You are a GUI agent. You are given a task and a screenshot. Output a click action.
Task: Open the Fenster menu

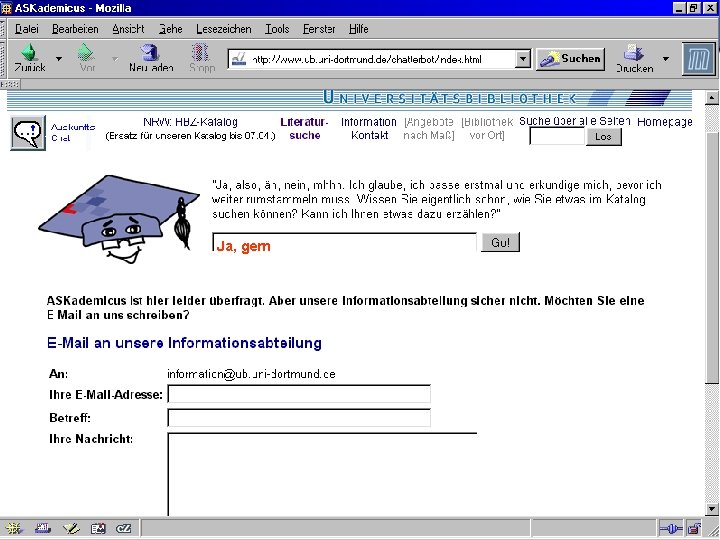(x=319, y=29)
